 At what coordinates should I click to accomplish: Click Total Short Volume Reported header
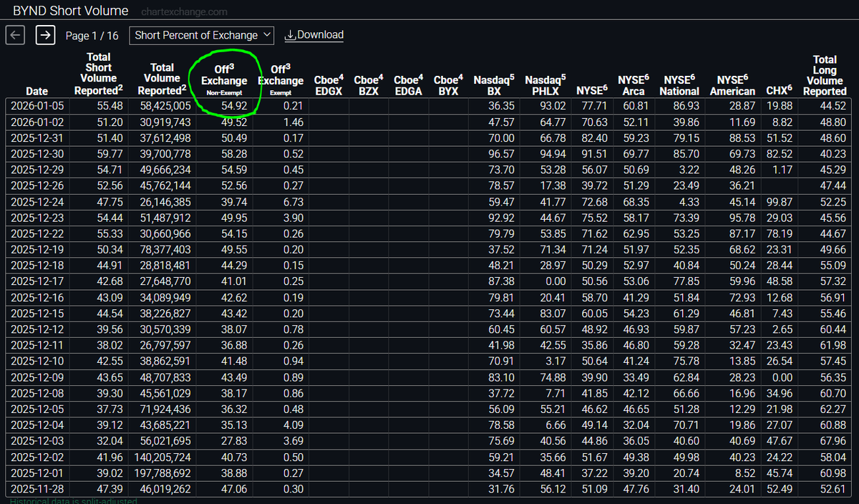99,74
